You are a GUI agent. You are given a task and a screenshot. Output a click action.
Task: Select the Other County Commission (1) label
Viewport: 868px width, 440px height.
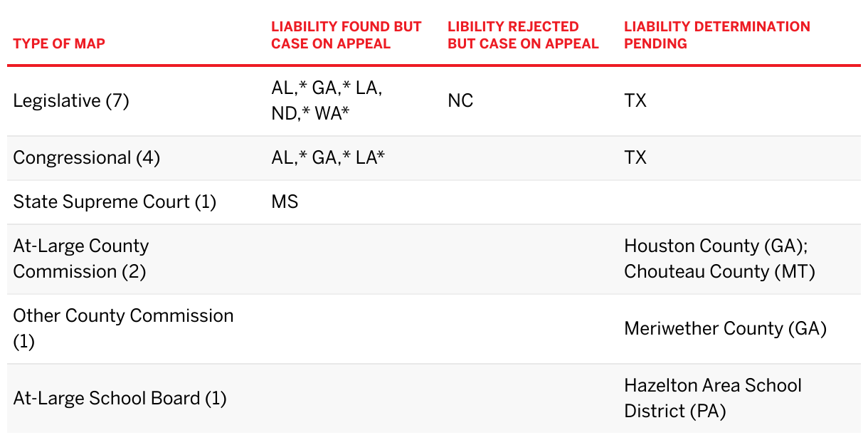pyautogui.click(x=123, y=328)
